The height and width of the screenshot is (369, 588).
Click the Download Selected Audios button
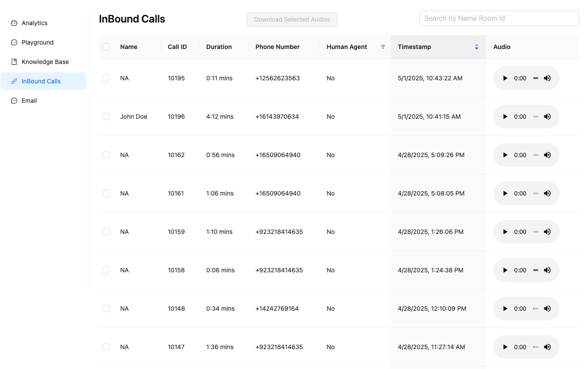(x=292, y=19)
